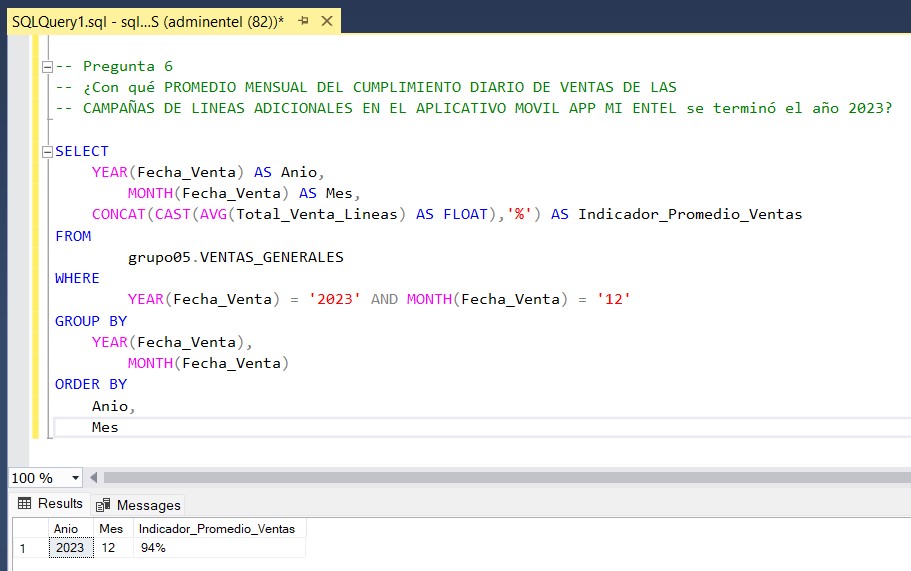This screenshot has width=911, height=571.
Task: Collapse the SELECT statement block
Action: [46, 152]
